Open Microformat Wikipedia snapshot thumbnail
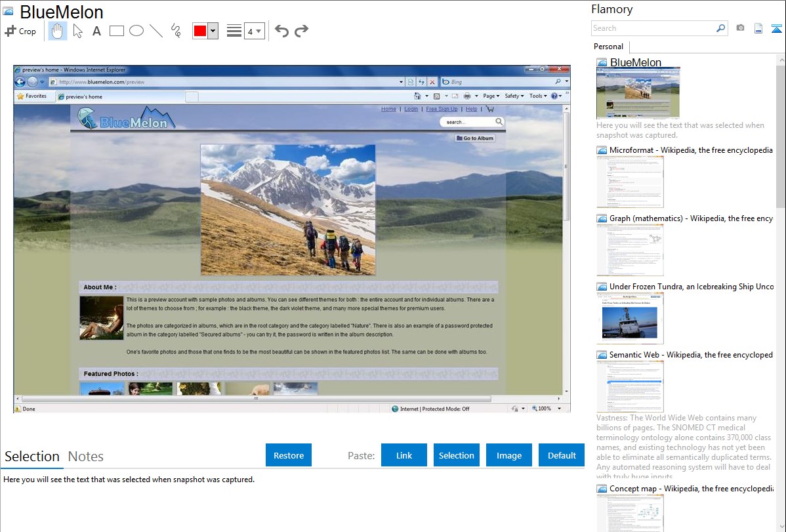Screen dimensions: 786x532 point(630,182)
